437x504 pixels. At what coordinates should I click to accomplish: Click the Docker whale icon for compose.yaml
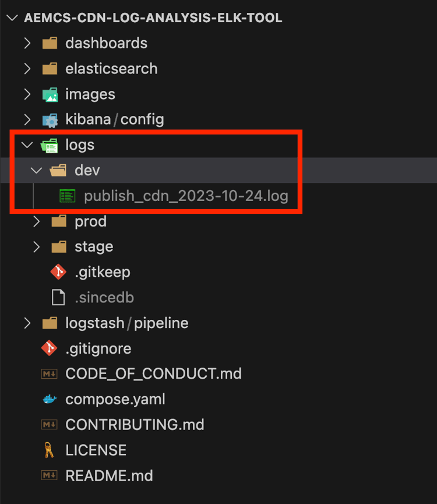coord(50,399)
